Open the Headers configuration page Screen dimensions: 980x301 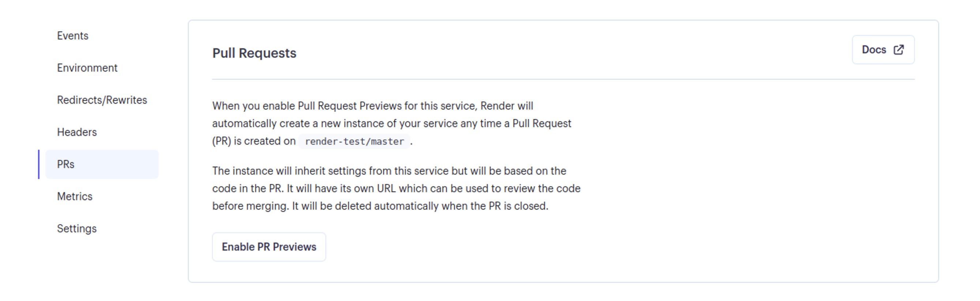(x=76, y=132)
